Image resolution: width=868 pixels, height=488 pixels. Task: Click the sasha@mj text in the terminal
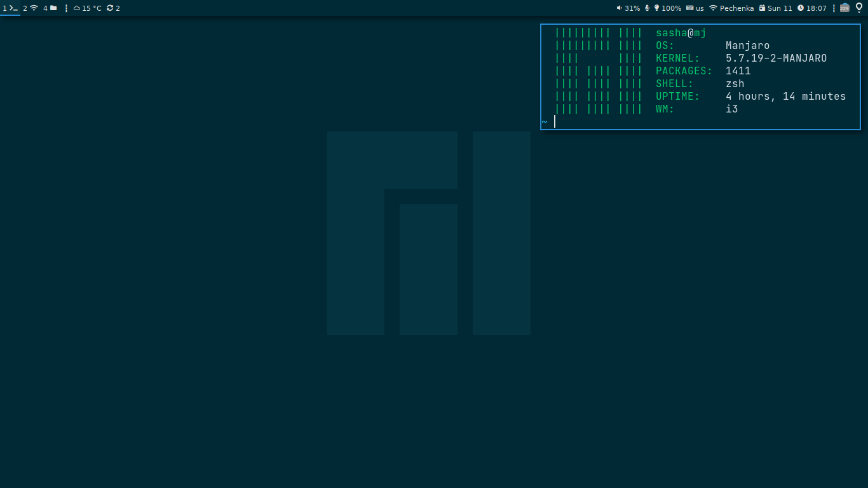[681, 33]
